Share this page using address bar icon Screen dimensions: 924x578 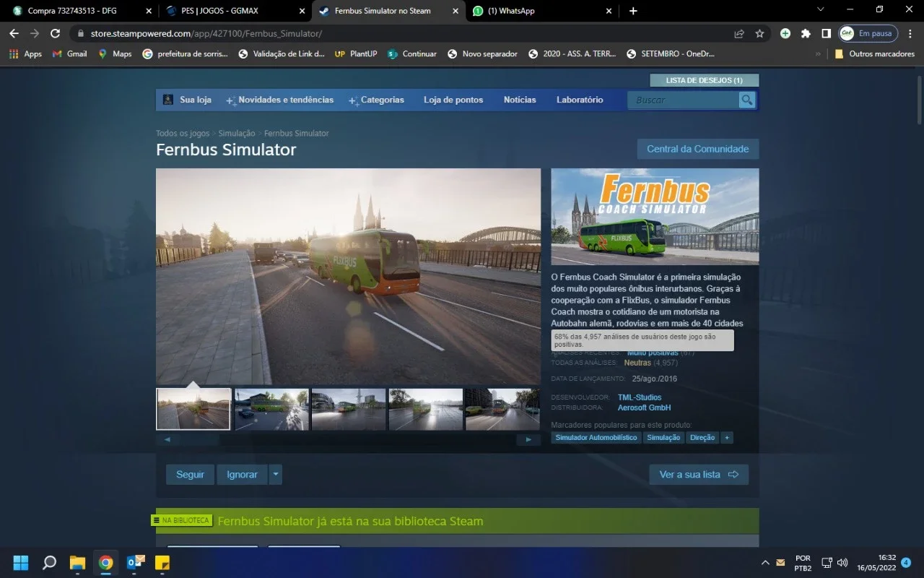[739, 33]
